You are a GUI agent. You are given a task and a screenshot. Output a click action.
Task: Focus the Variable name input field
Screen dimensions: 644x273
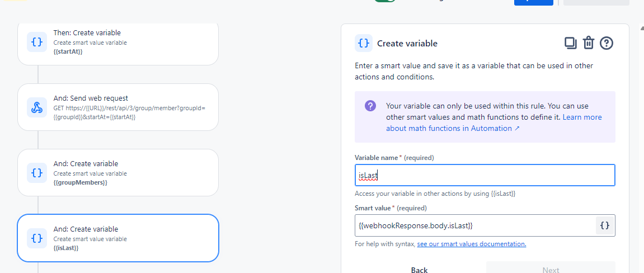tap(485, 175)
